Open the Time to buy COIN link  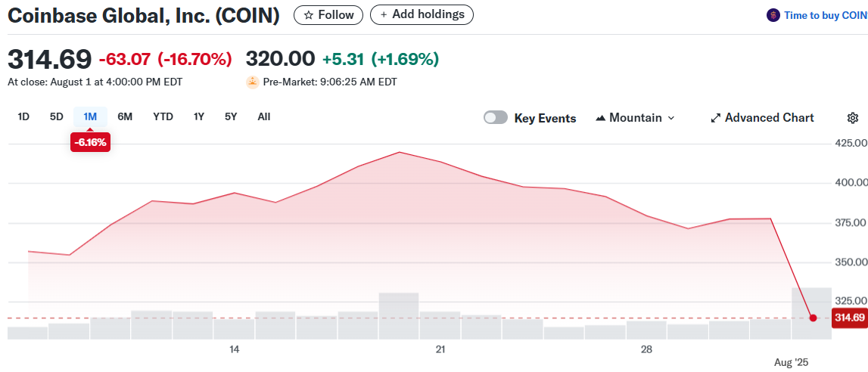point(826,15)
